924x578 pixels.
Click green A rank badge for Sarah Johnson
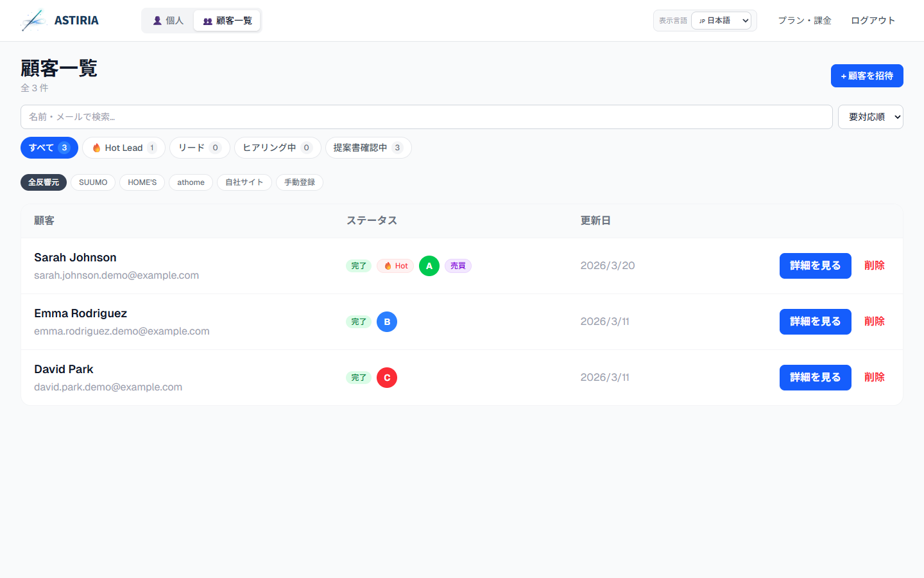pos(429,266)
